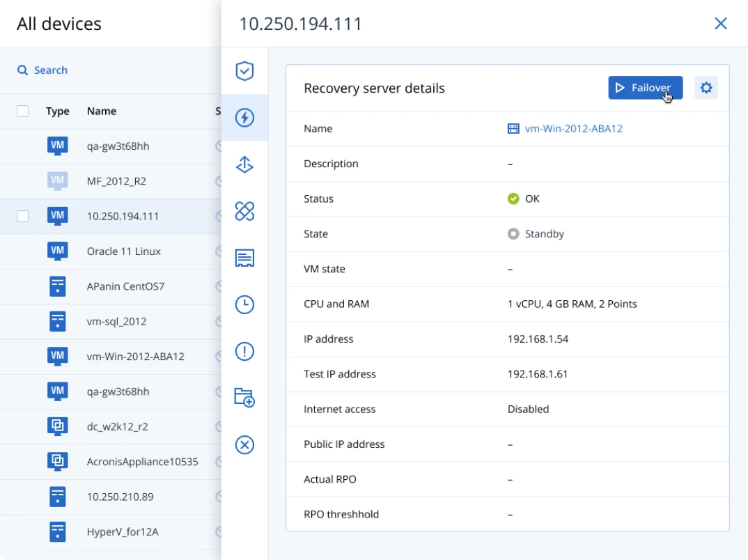The width and height of the screenshot is (748, 560).
Task: Open the Patch management icon
Action: 244,211
